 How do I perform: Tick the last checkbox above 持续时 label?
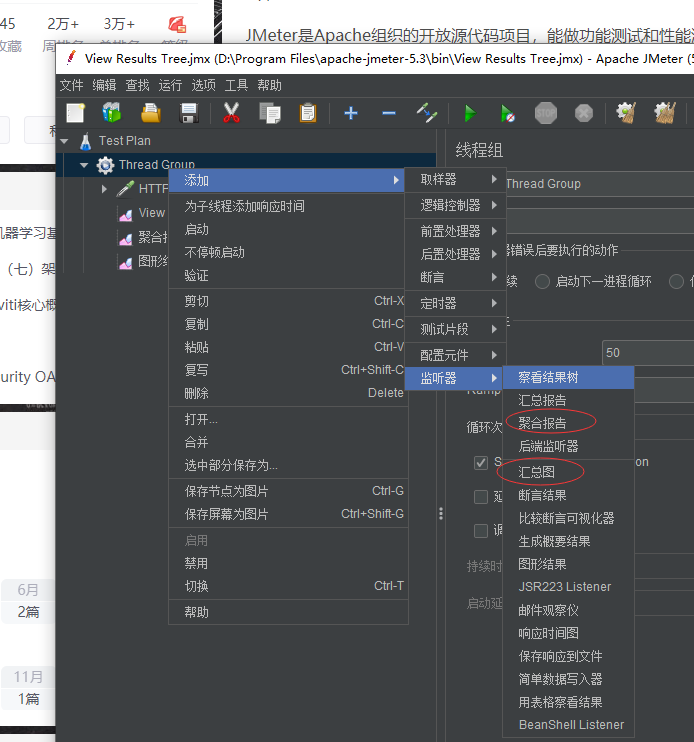tap(481, 531)
